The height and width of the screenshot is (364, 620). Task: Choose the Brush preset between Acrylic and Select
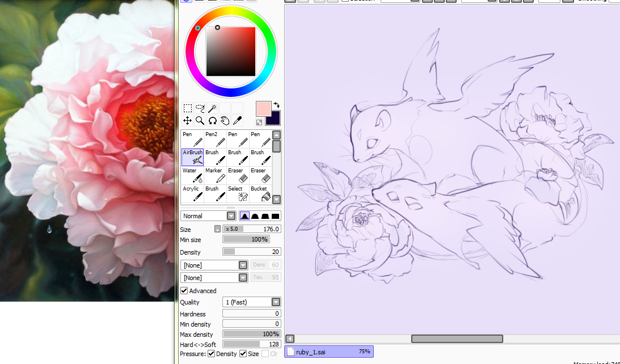pos(215,194)
